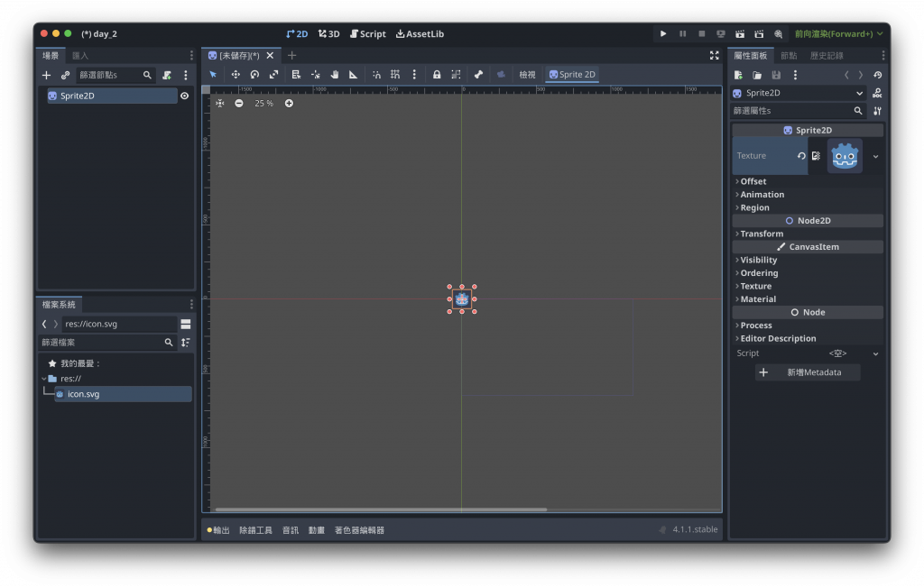924x587 pixels.
Task: Instantiate child scene with link icon
Action: [65, 75]
